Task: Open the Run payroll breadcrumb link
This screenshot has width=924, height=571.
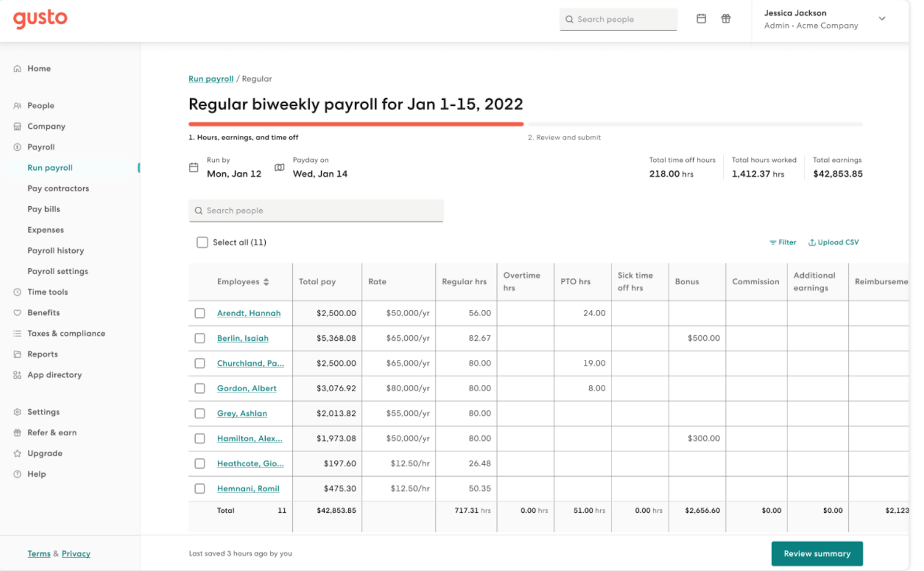Action: coord(210,79)
